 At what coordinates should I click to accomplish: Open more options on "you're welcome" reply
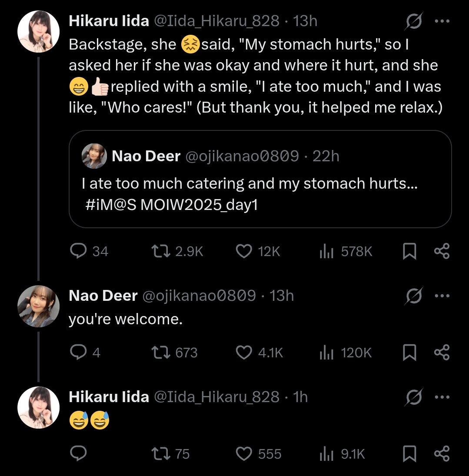coord(442,296)
